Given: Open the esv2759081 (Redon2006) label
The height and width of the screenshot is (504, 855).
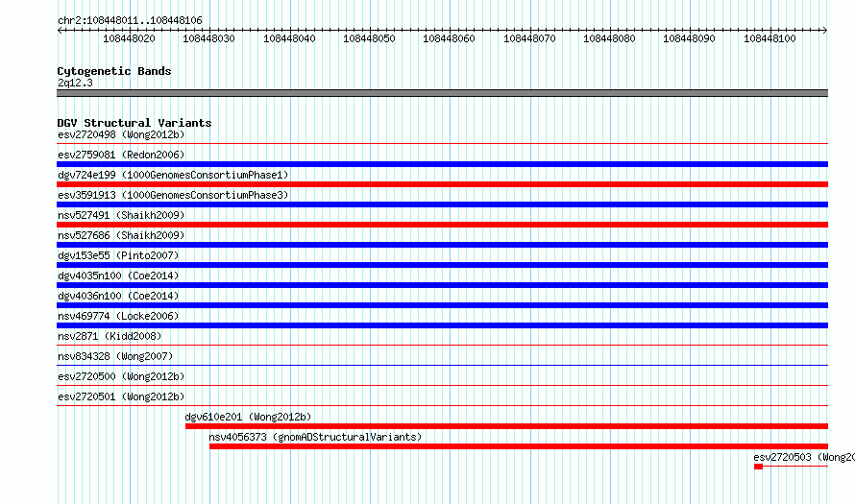Looking at the screenshot, I should pos(121,155).
